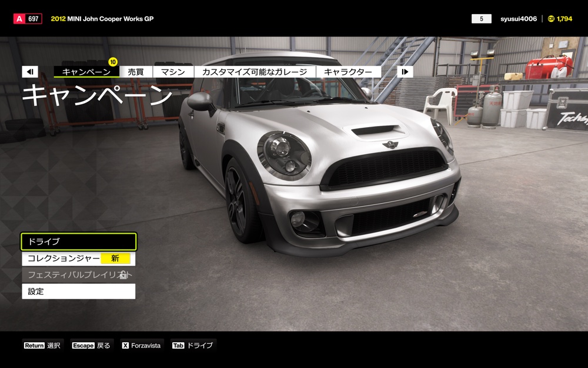The image size is (588, 368).
Task: Open コレクションジャーナル entry
Action: pos(79,258)
